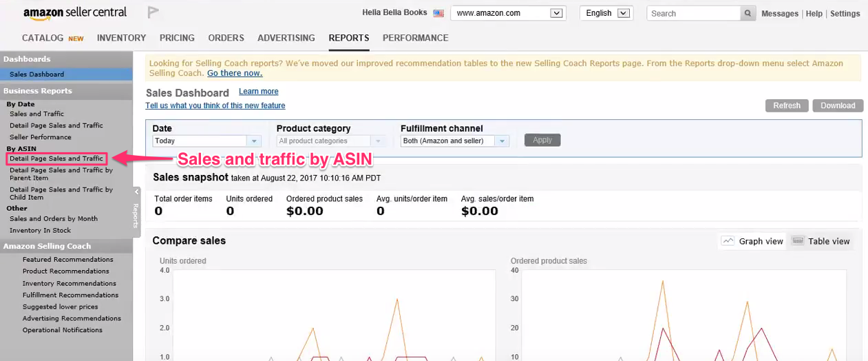Image resolution: width=868 pixels, height=361 pixels.
Task: Open the REPORTS menu
Action: 349,38
